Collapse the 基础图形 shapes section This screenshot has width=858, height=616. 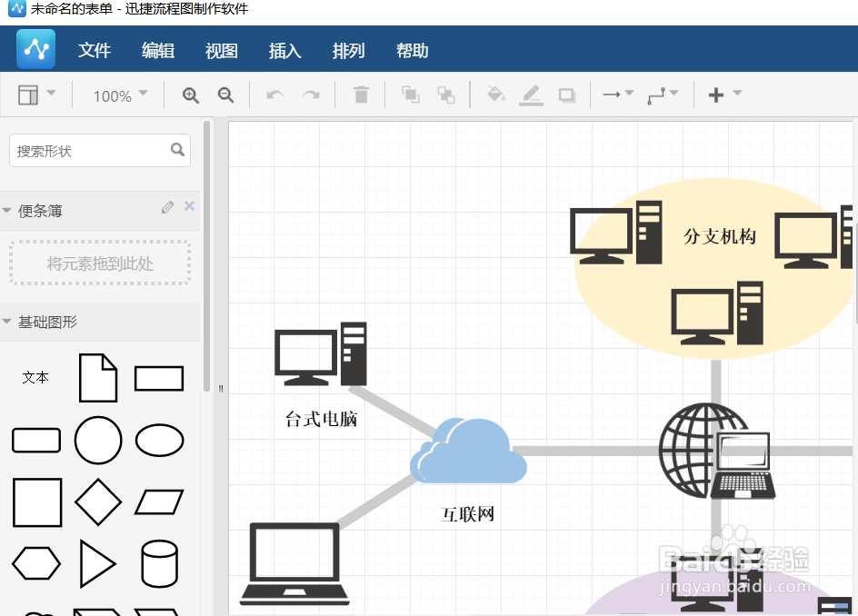[x=9, y=322]
